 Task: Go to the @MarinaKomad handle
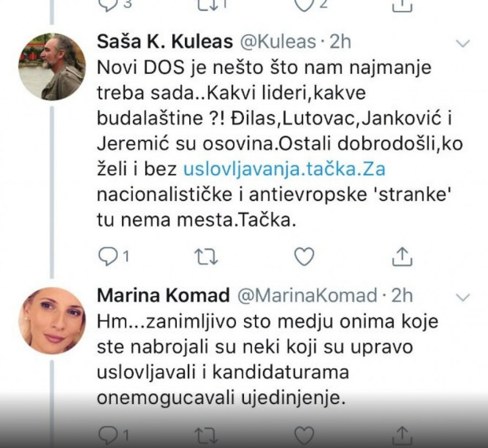tap(308, 295)
